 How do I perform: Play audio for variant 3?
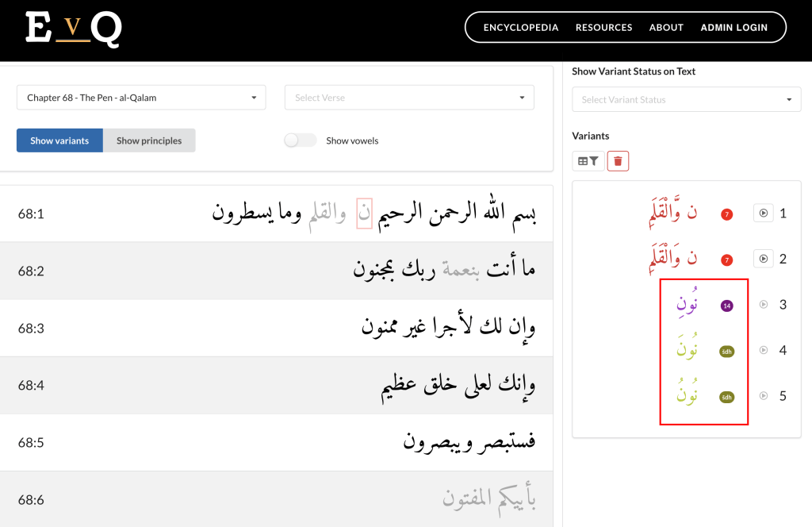764,304
